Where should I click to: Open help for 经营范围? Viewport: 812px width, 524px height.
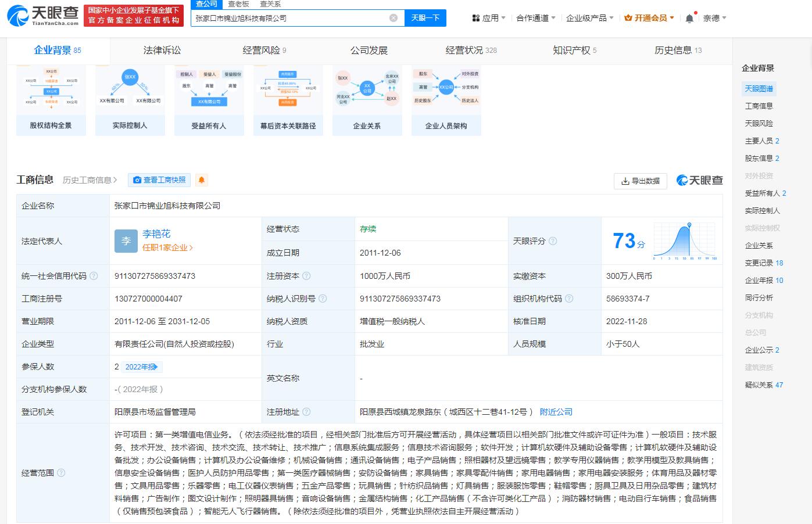coord(62,473)
